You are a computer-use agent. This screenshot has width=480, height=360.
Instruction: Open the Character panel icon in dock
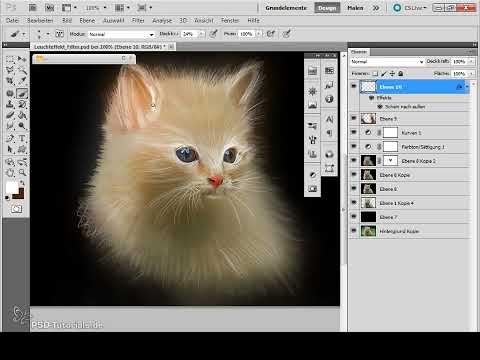(329, 119)
